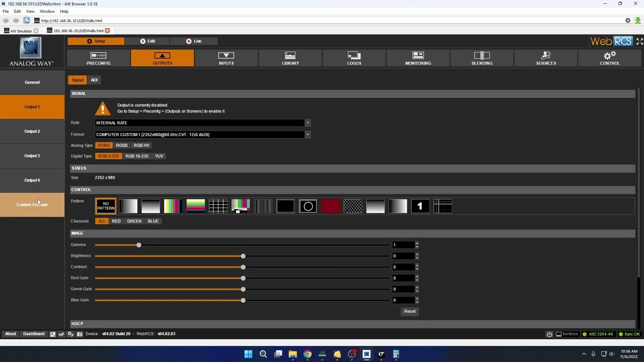Click the Contrast value stepper arrows
Viewport: 644px width, 362px height.
[x=417, y=267]
